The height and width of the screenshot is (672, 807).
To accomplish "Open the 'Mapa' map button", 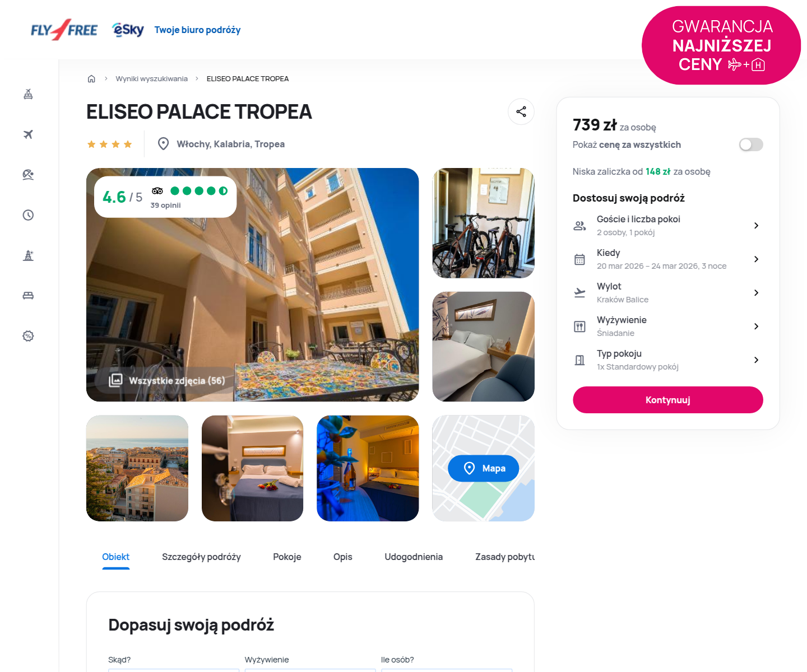I will 483,468.
